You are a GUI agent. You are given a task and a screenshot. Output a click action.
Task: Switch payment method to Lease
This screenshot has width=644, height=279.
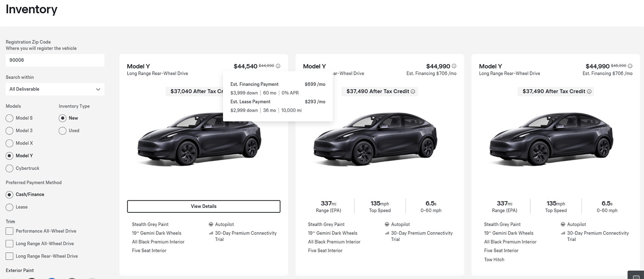point(9,207)
